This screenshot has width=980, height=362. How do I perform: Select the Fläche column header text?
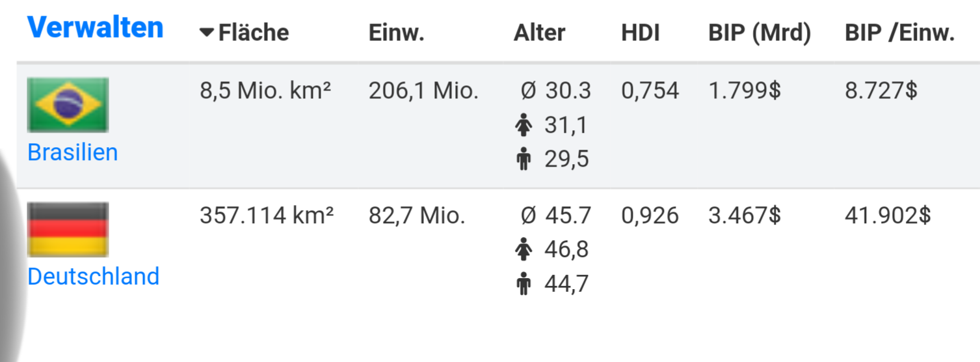[254, 33]
